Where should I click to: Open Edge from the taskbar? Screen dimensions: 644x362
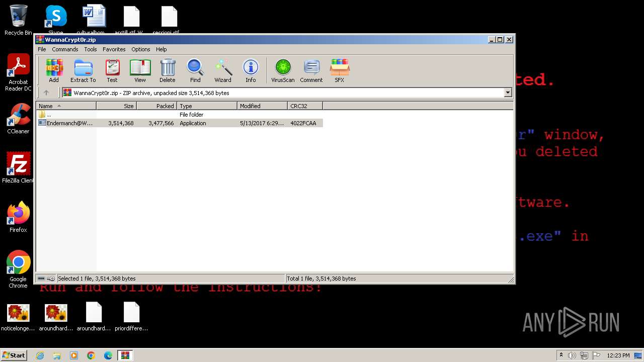108,355
